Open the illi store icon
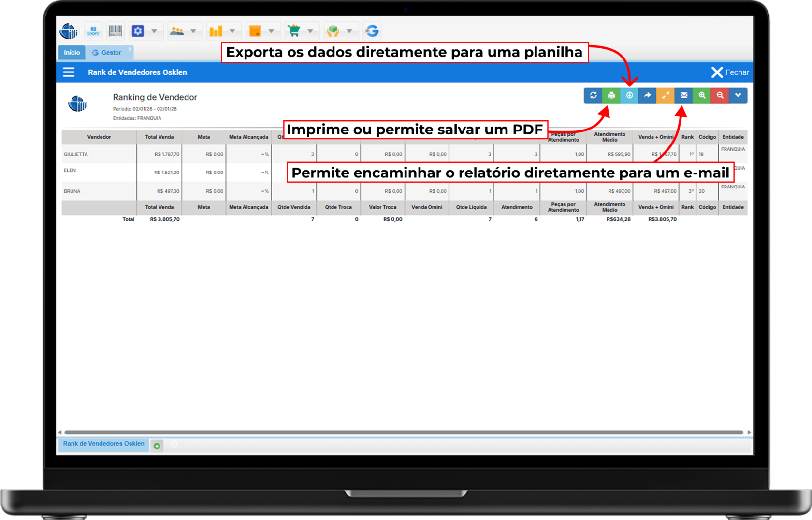The height and width of the screenshot is (520, 812). coord(93,31)
